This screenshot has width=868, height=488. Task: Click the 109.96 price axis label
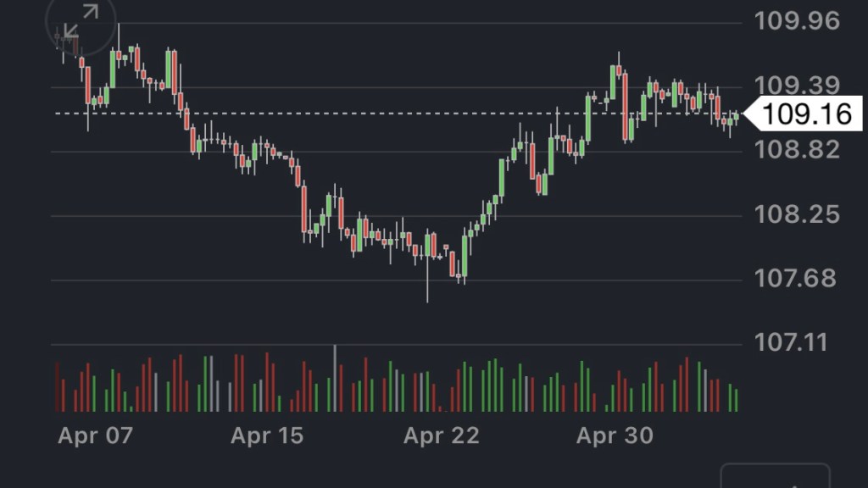[x=797, y=20]
